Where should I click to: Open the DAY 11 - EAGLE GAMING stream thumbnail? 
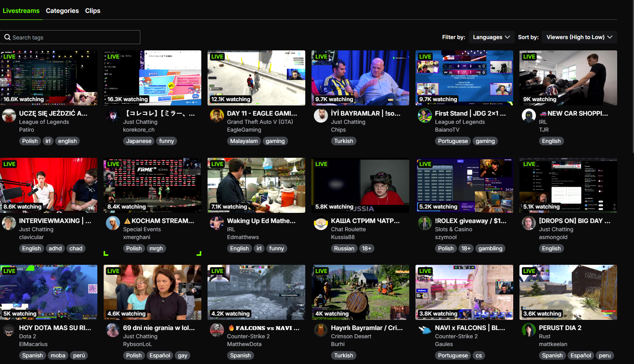(256, 78)
